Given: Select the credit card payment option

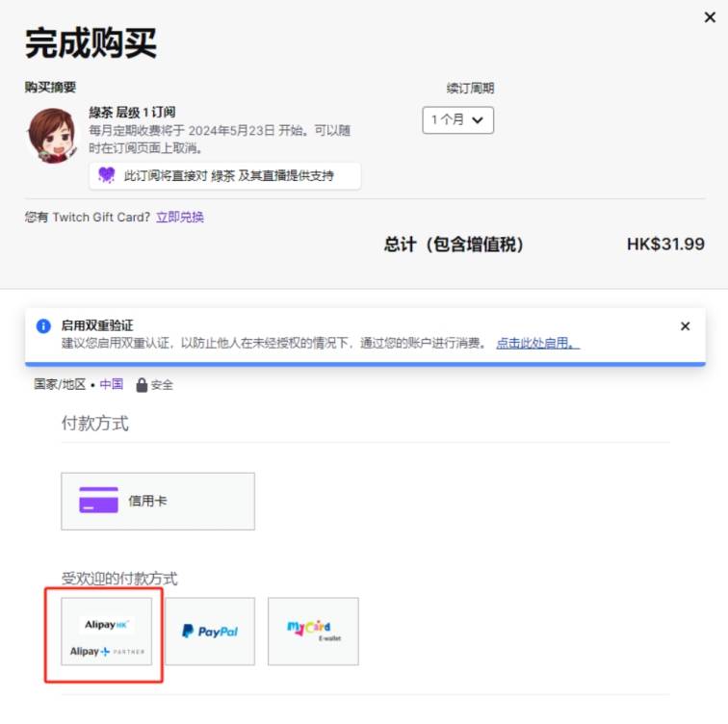Looking at the screenshot, I should pos(158,502).
